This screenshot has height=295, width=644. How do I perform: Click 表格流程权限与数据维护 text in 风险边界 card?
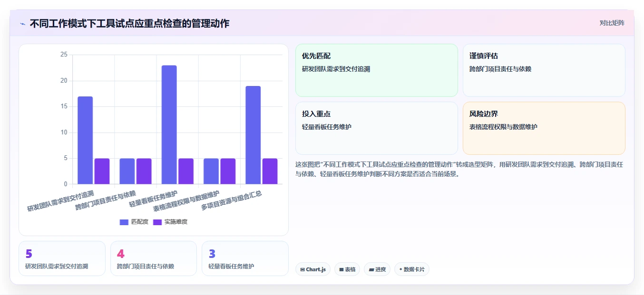503,127
